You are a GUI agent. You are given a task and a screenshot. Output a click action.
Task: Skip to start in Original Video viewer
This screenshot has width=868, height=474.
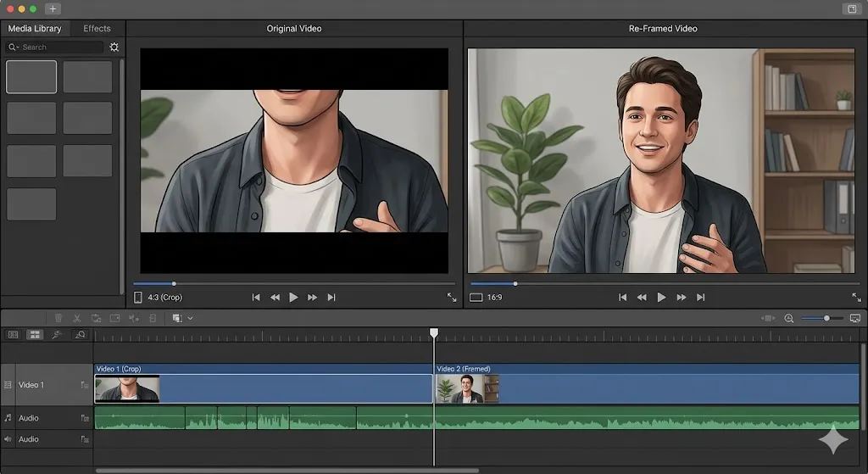[x=256, y=298]
